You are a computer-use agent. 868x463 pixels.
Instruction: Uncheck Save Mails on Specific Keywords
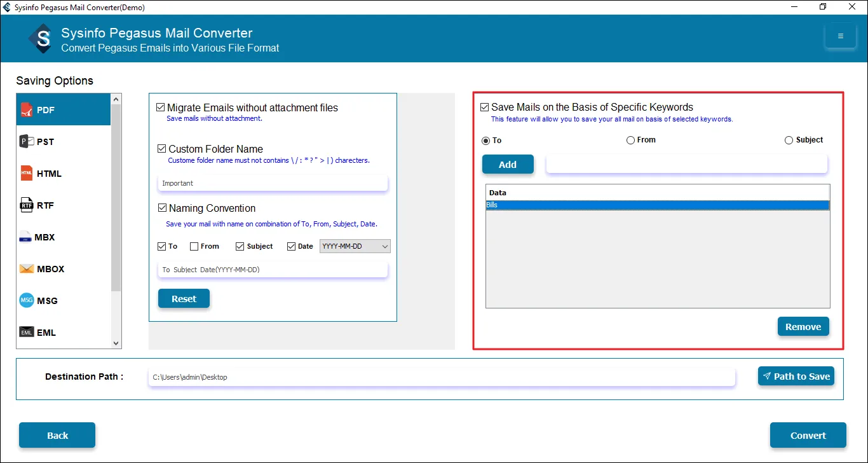(x=485, y=107)
